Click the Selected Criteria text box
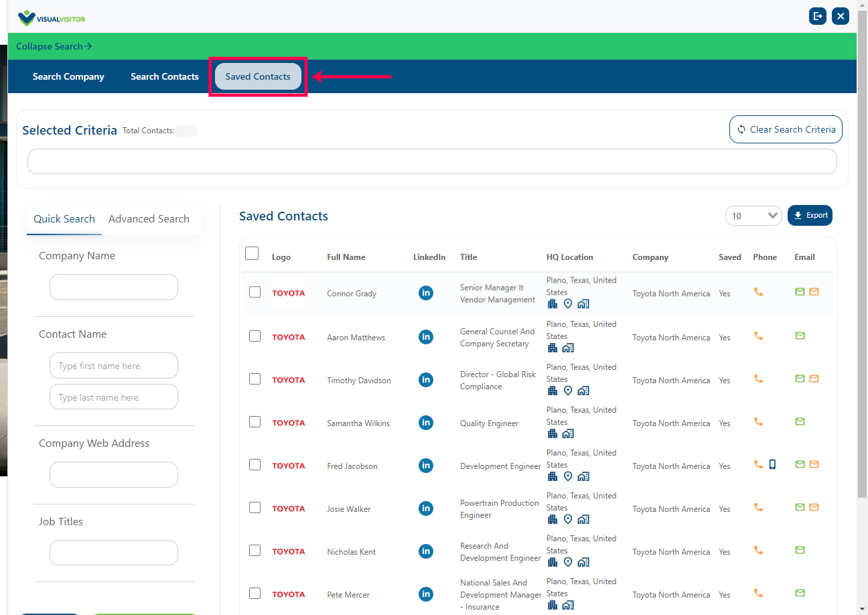 [x=432, y=161]
